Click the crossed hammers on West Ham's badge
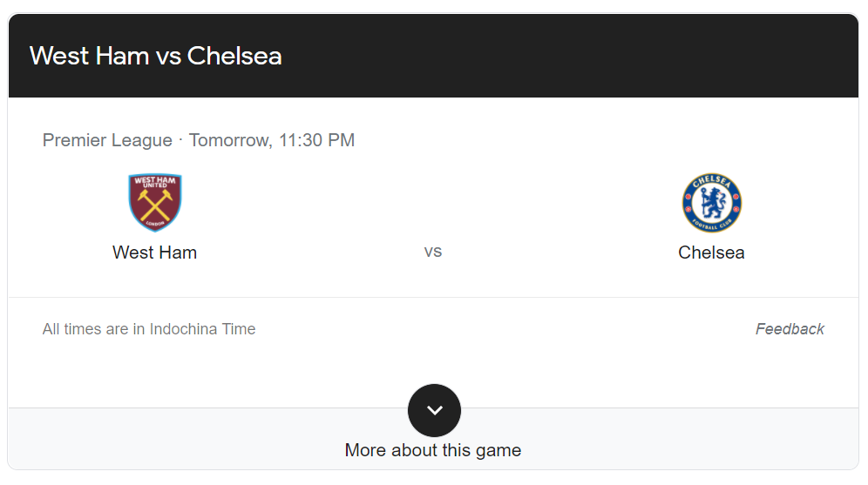The height and width of the screenshot is (485, 868). (x=155, y=205)
